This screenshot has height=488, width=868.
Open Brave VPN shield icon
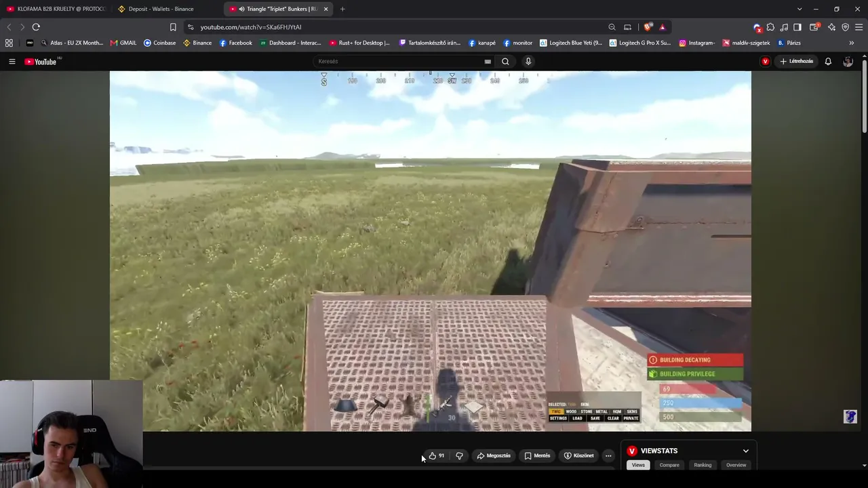pyautogui.click(x=845, y=27)
